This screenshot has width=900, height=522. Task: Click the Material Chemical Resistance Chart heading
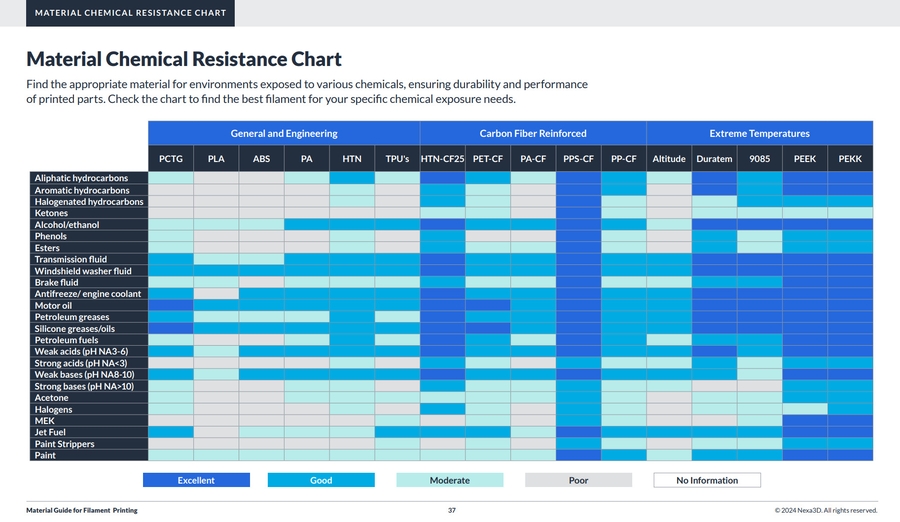pyautogui.click(x=184, y=59)
